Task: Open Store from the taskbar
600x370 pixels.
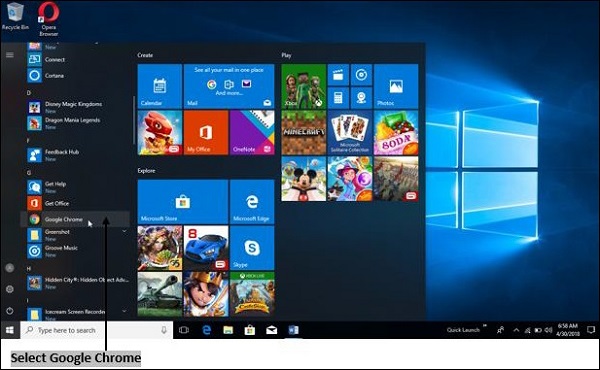Action: pos(250,330)
